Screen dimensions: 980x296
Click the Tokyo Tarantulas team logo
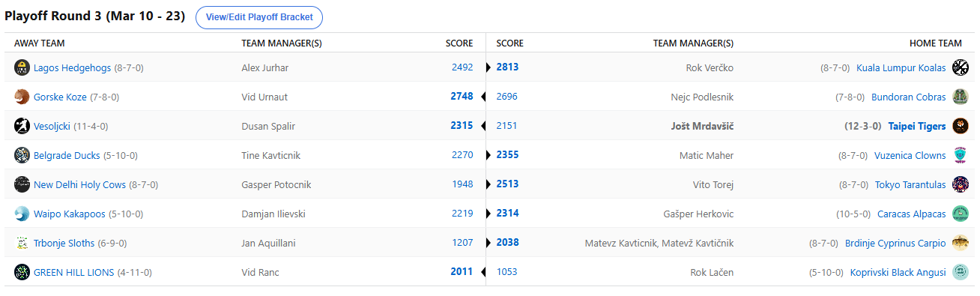(x=961, y=184)
